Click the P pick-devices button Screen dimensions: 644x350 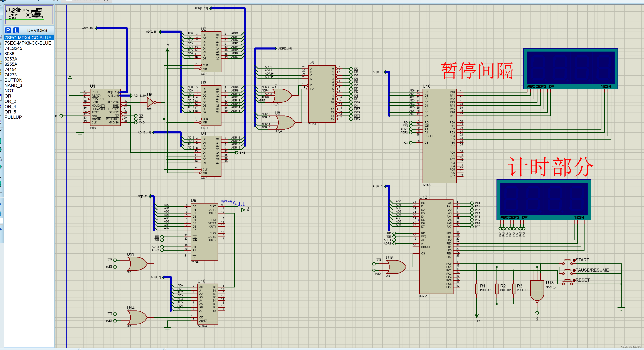8,30
